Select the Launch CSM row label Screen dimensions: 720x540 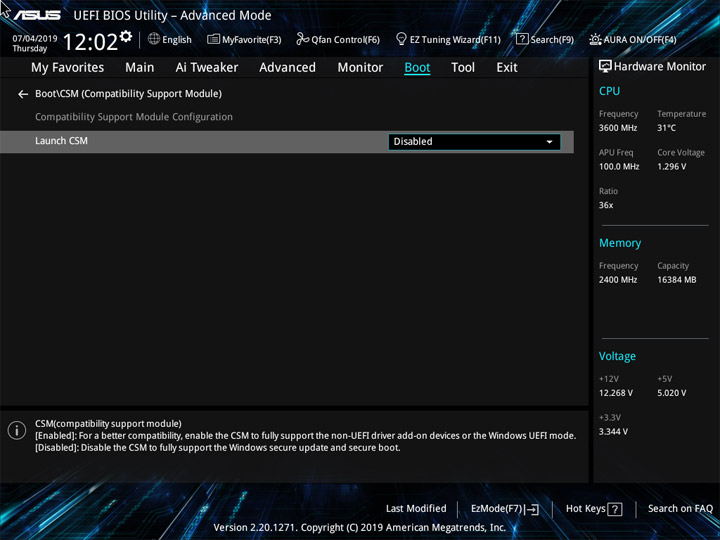click(62, 141)
